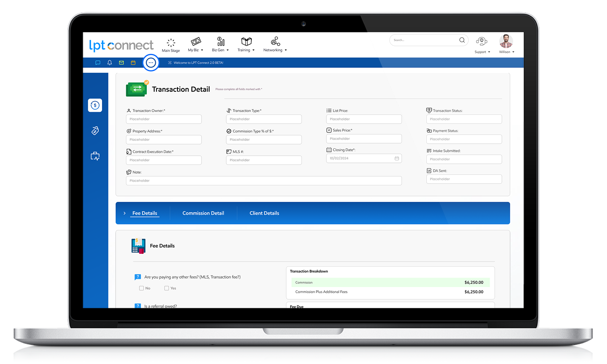Open notifications bell icon

[x=110, y=63]
